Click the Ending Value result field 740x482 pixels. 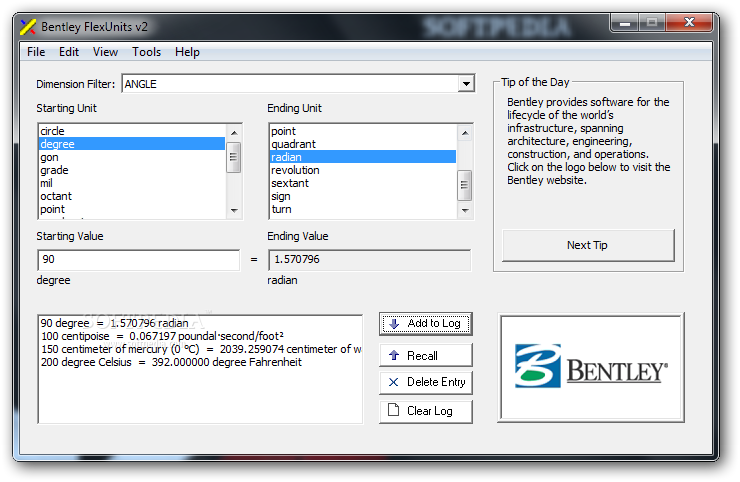click(x=370, y=260)
